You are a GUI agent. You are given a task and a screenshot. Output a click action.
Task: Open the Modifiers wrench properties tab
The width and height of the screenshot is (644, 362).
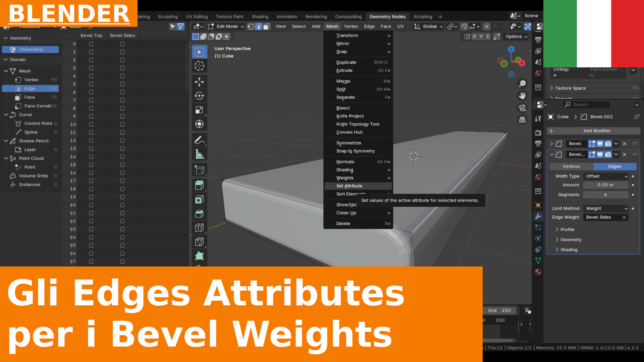(x=538, y=216)
